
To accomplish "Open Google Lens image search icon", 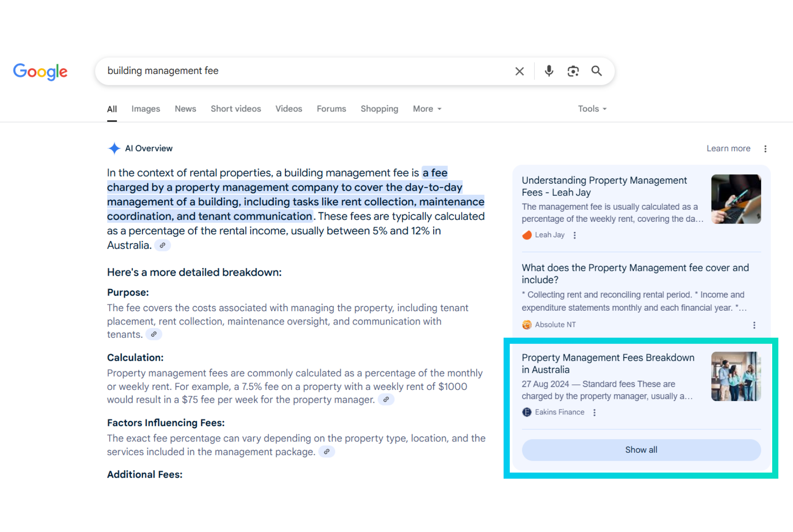I will click(x=573, y=71).
